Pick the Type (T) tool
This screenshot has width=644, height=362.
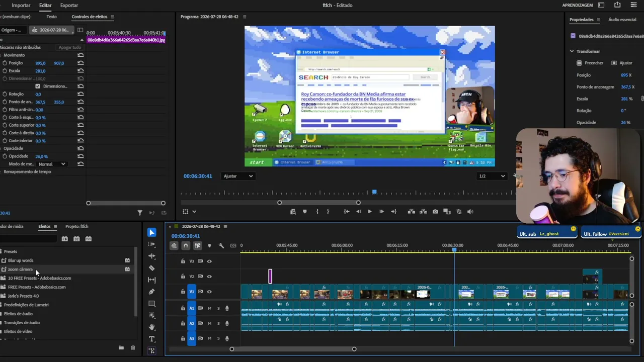(x=151, y=339)
